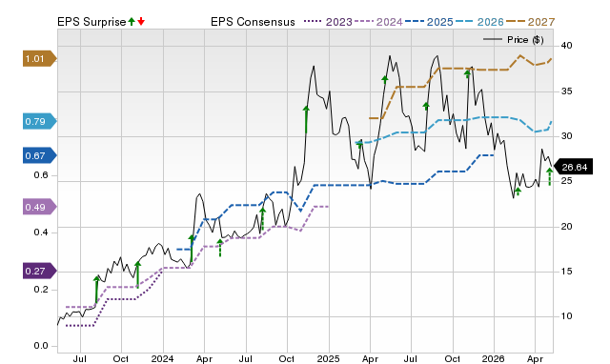Click the green up arrow in EPS Surprise legend
610x364 pixels.
coord(132,22)
